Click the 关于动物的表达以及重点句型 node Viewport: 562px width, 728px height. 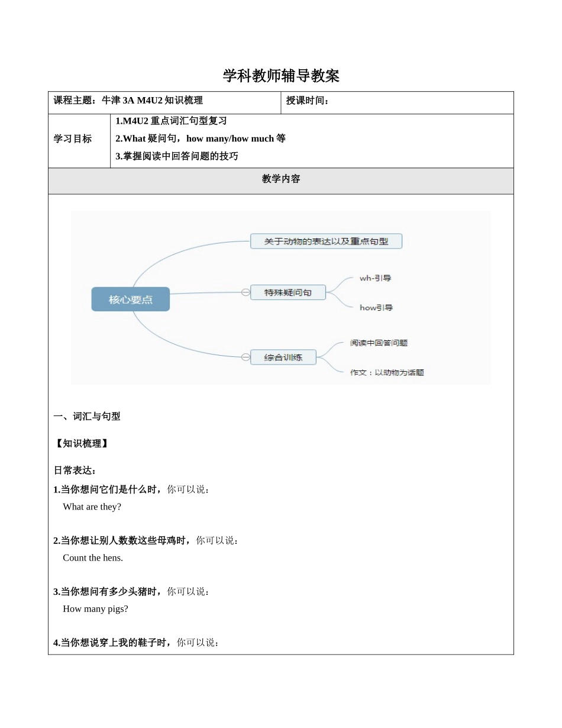(326, 241)
